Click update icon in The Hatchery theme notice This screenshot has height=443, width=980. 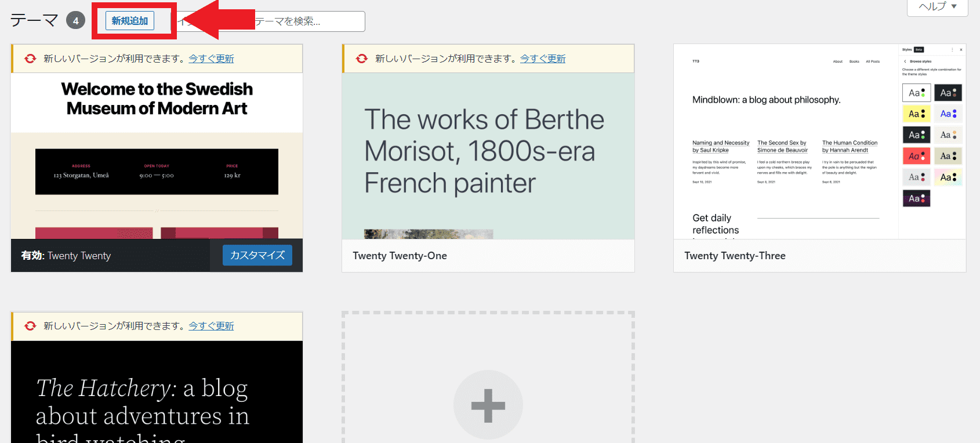click(x=30, y=326)
